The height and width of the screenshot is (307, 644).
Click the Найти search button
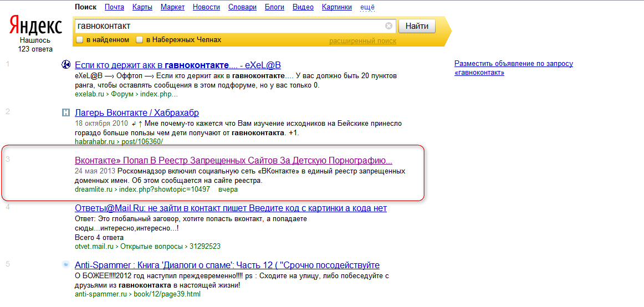(x=417, y=26)
